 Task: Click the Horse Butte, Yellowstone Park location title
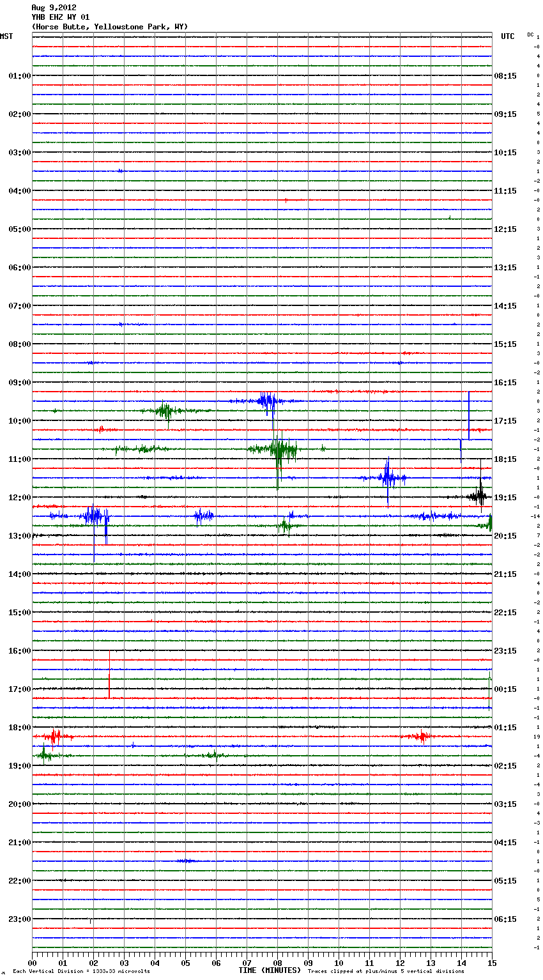(x=109, y=27)
